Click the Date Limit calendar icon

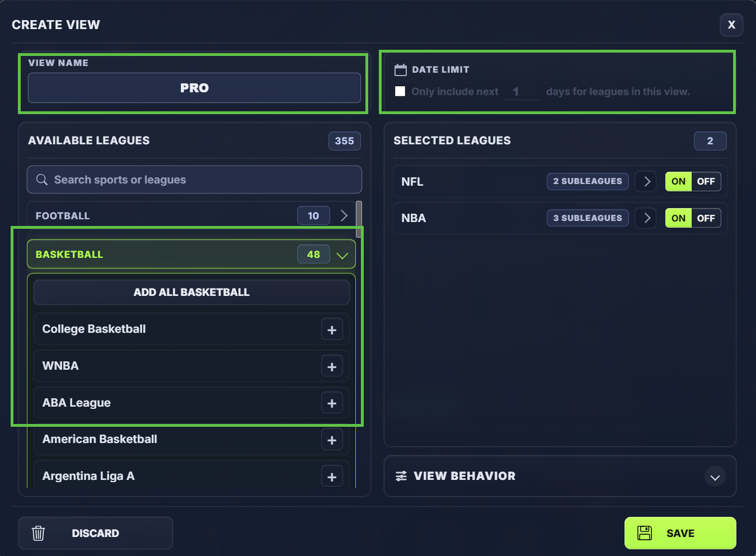[x=400, y=70]
